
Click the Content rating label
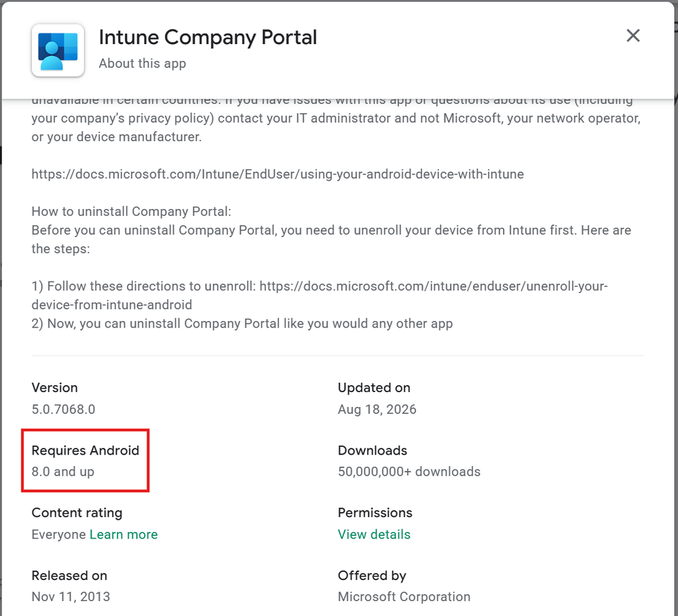point(77,513)
